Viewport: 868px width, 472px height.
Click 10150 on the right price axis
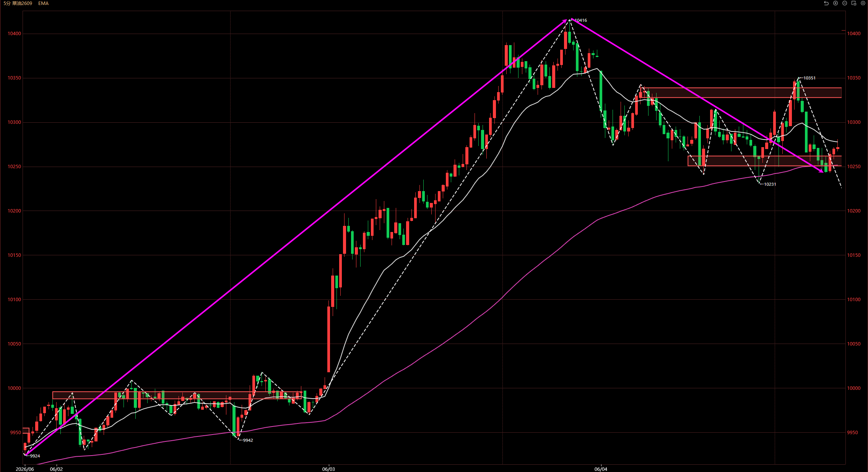pyautogui.click(x=854, y=255)
